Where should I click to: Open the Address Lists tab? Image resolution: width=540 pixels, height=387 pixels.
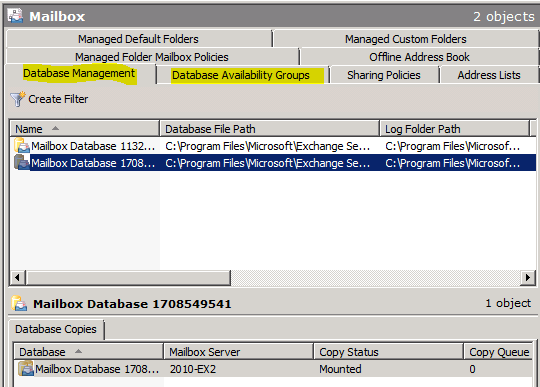pos(489,75)
